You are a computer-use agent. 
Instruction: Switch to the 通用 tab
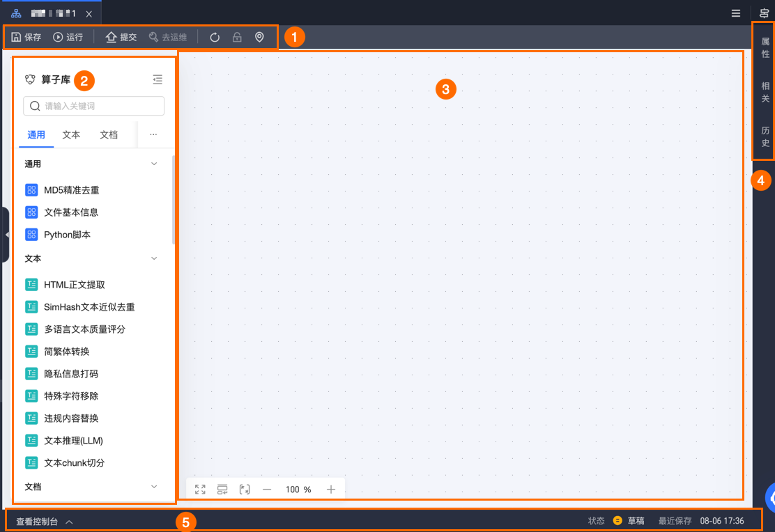pos(36,135)
